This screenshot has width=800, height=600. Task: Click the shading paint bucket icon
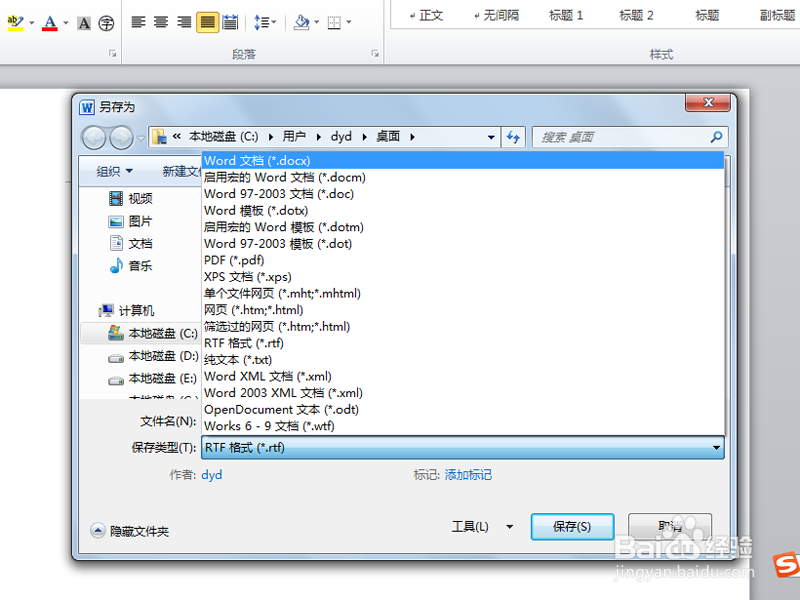coord(302,22)
